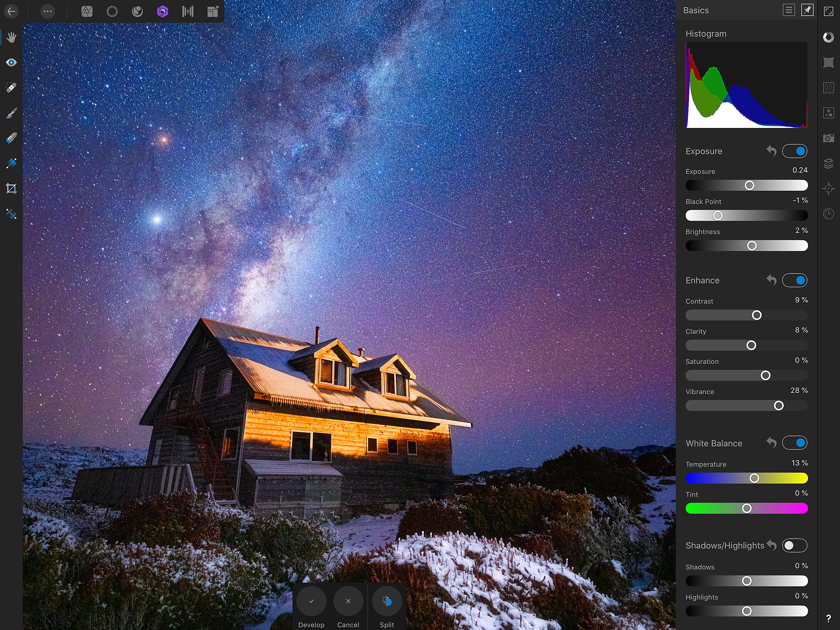Select the Blemish Removal tool
Screen dimensions: 840x630
11,88
